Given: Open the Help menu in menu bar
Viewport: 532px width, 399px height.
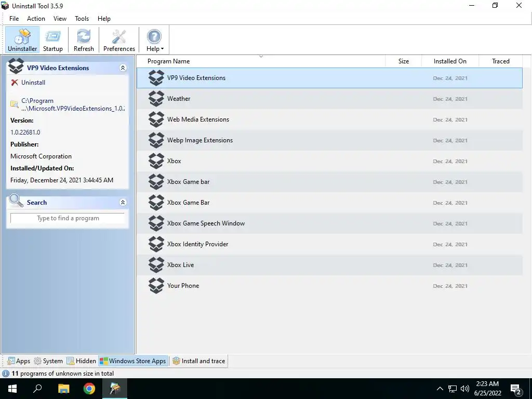Looking at the screenshot, I should coord(104,19).
